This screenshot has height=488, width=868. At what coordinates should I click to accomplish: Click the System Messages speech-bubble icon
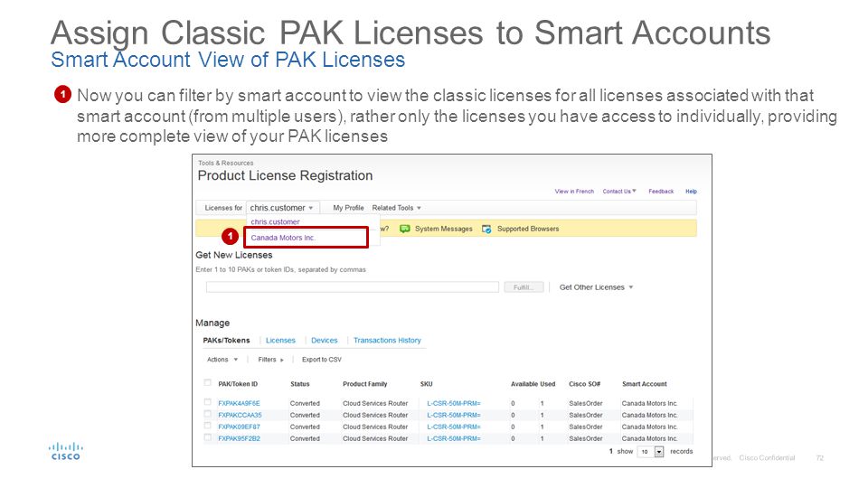click(405, 229)
